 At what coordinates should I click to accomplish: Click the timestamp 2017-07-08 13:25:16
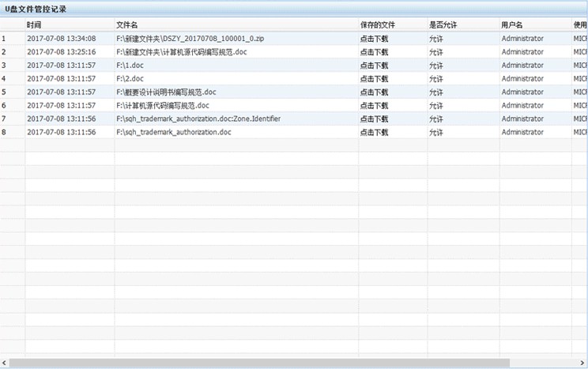(61, 52)
